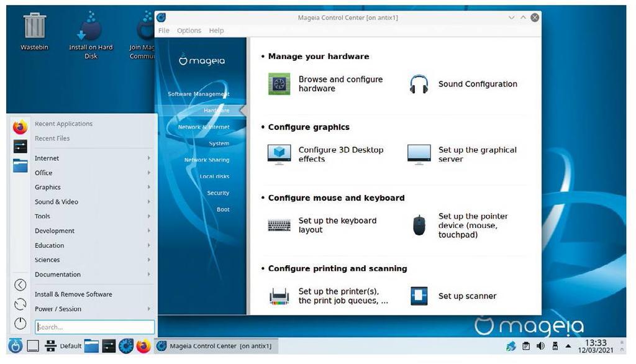The width and height of the screenshot is (636, 364).
Task: Click the clipboard icon in system tray
Action: coord(526,346)
